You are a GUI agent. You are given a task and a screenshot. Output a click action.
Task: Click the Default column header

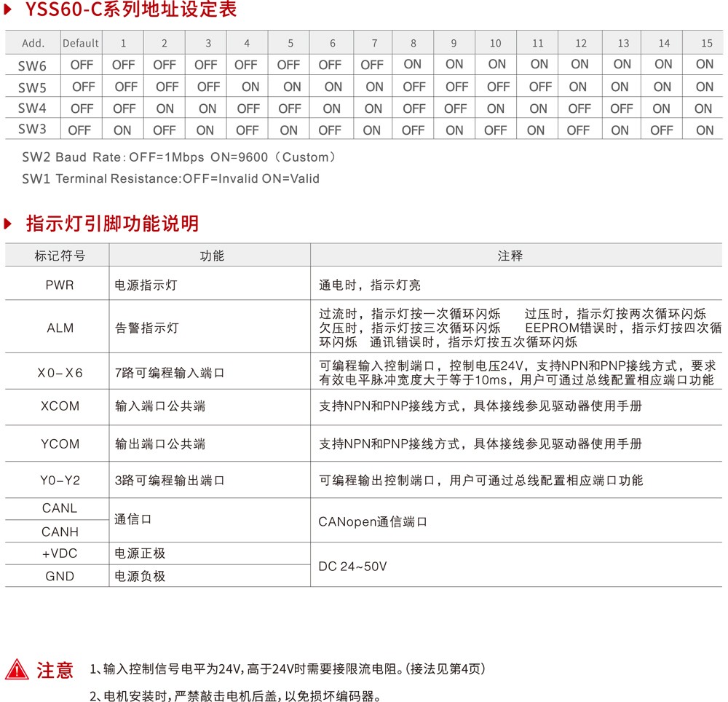81,43
